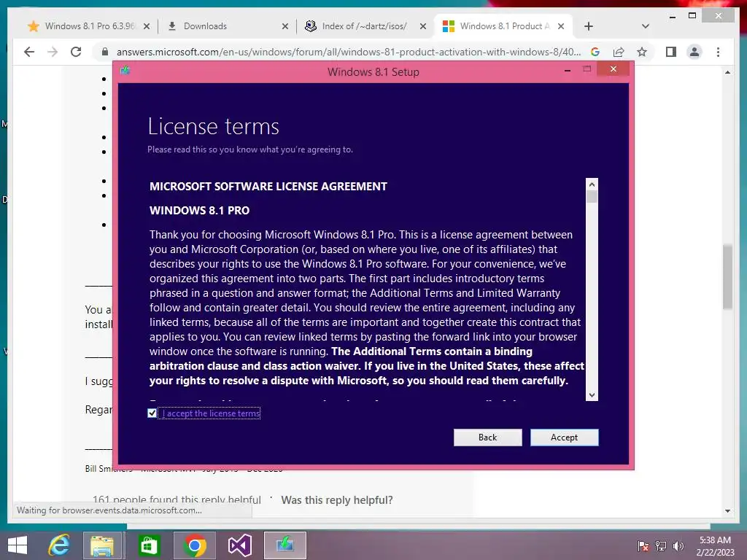Switch to Google Chrome in the taskbar

tap(194, 545)
